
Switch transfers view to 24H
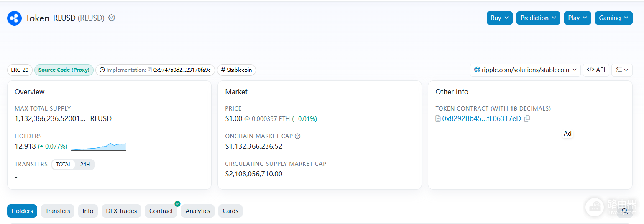85,165
